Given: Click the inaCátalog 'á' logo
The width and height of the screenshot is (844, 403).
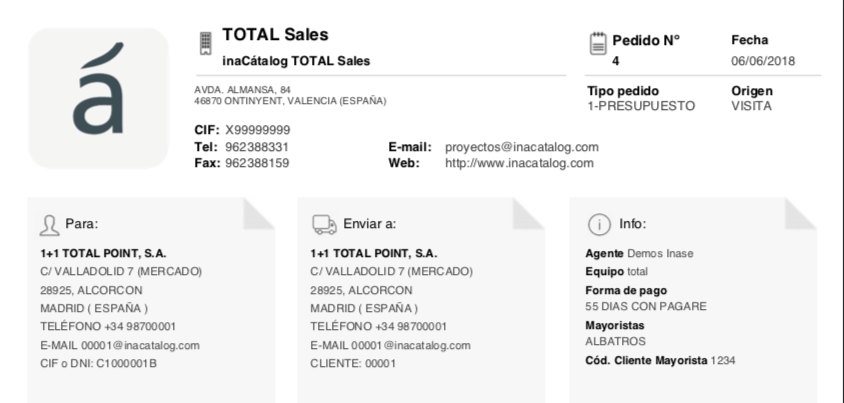Looking at the screenshot, I should pos(99,98).
